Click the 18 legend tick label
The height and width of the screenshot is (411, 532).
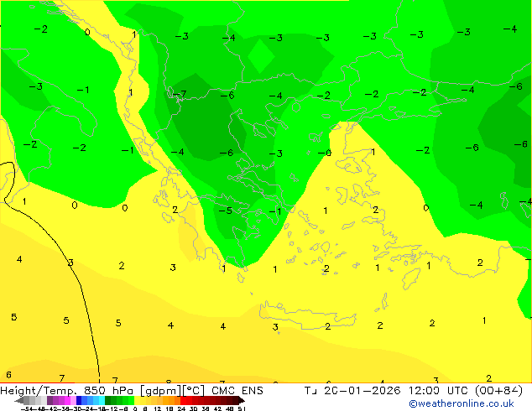coord(170,409)
